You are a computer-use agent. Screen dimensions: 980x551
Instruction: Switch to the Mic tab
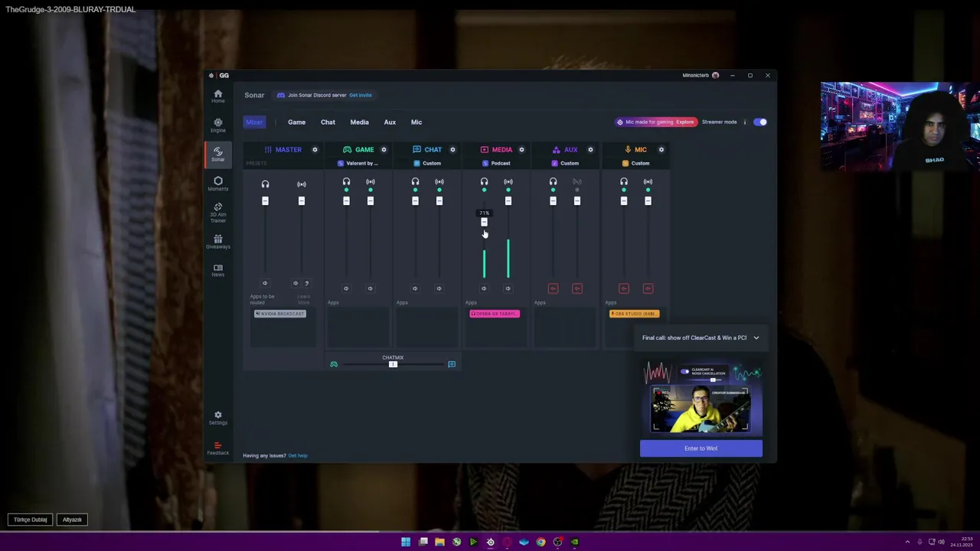416,122
